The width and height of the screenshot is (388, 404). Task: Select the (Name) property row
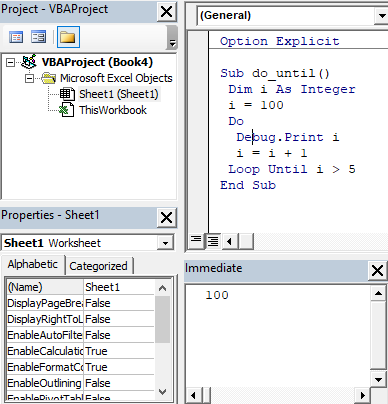tap(80, 287)
